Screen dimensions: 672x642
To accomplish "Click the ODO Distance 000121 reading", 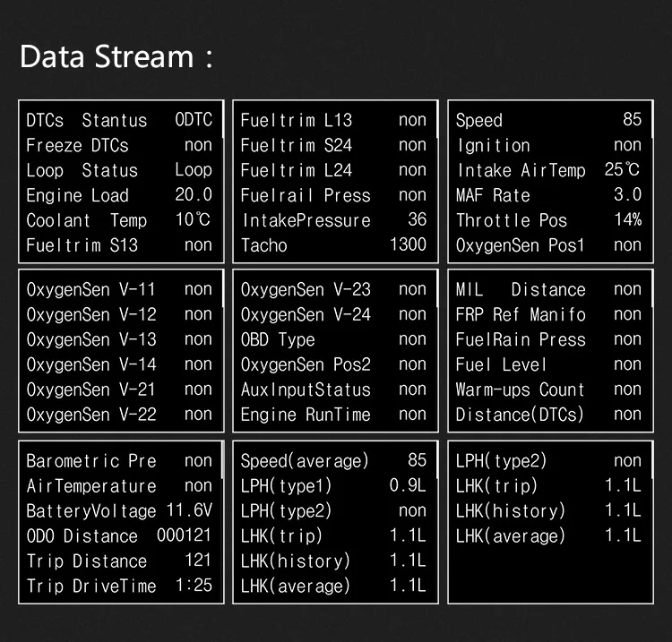I will point(119,535).
